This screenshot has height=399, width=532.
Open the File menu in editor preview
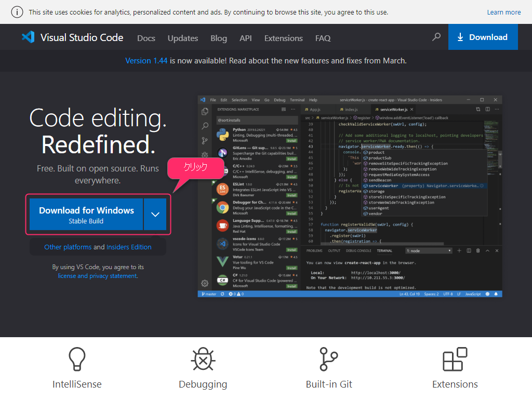pyautogui.click(x=213, y=100)
